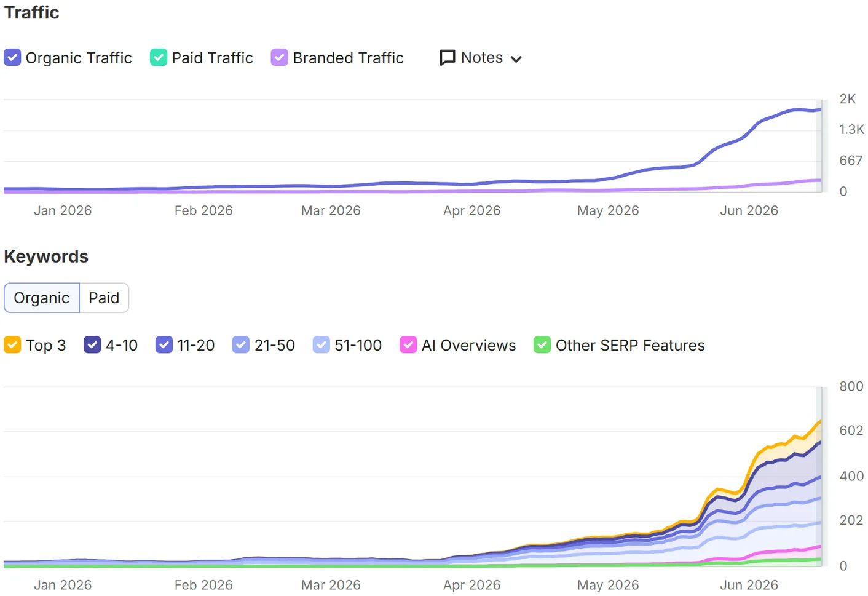Toggle the Top 3 orange checkbox

[x=12, y=345]
